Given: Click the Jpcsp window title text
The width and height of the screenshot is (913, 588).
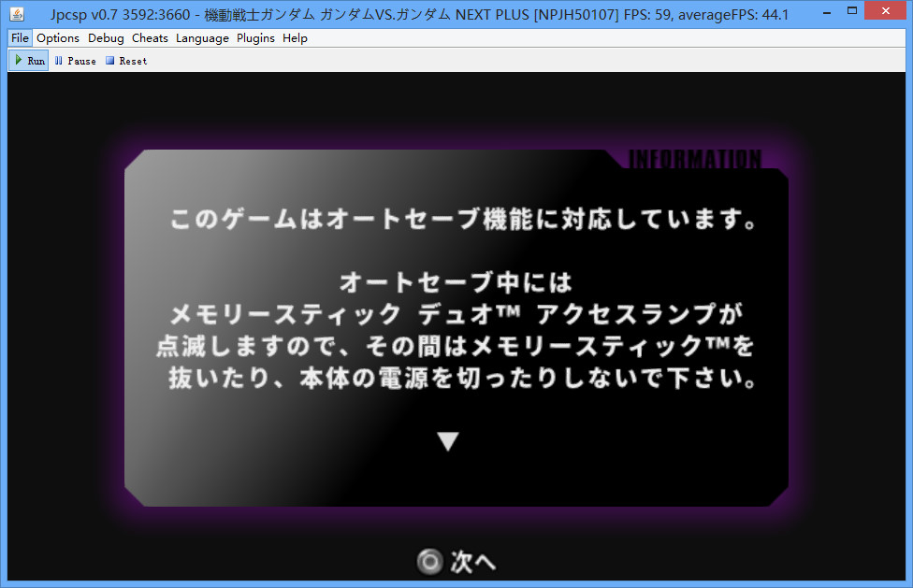Looking at the screenshot, I should [419, 15].
